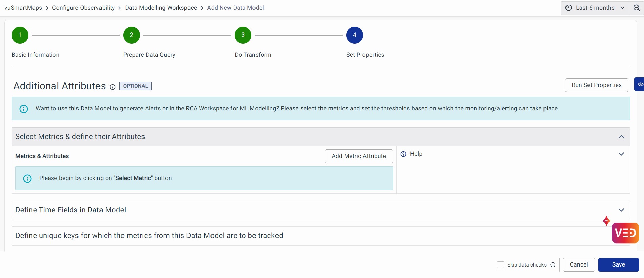Click the step 3 Do Transform circle

tap(243, 35)
